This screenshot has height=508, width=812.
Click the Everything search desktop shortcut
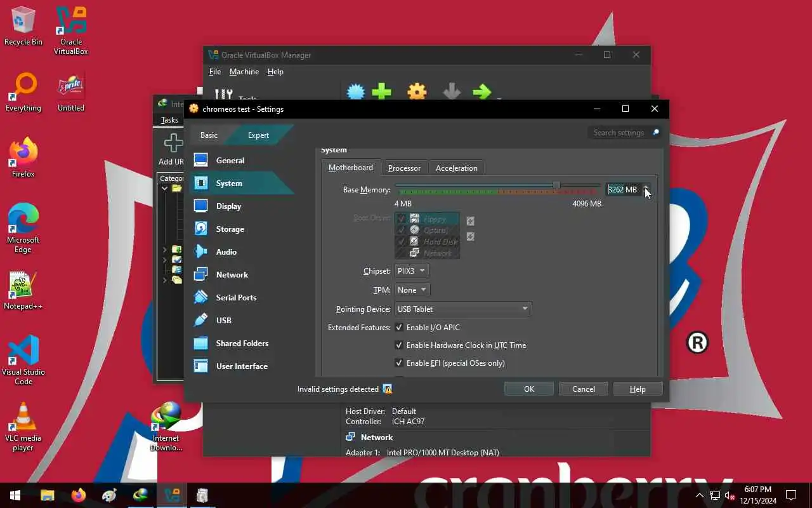[23, 93]
